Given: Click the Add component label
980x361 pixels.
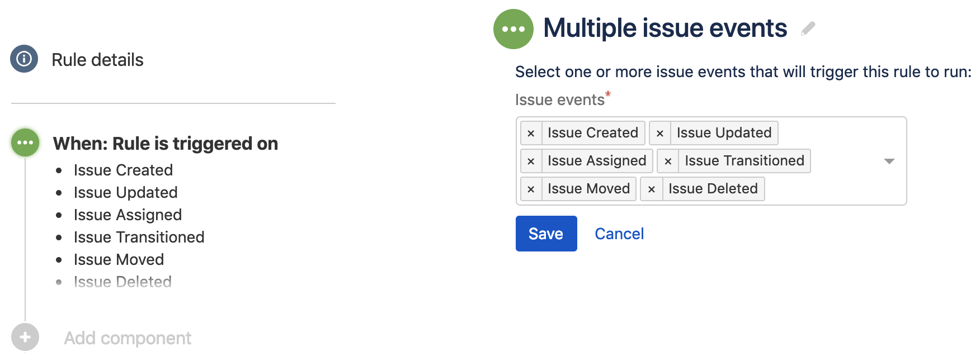Looking at the screenshot, I should 128,338.
